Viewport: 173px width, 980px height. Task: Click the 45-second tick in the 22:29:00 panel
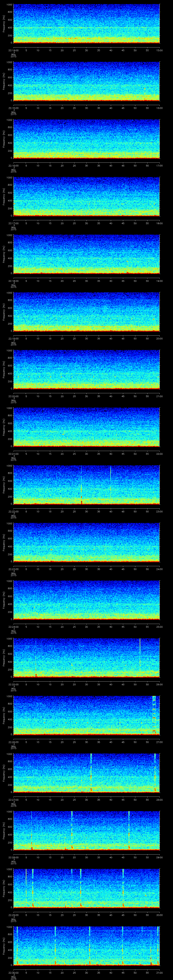(123, 915)
